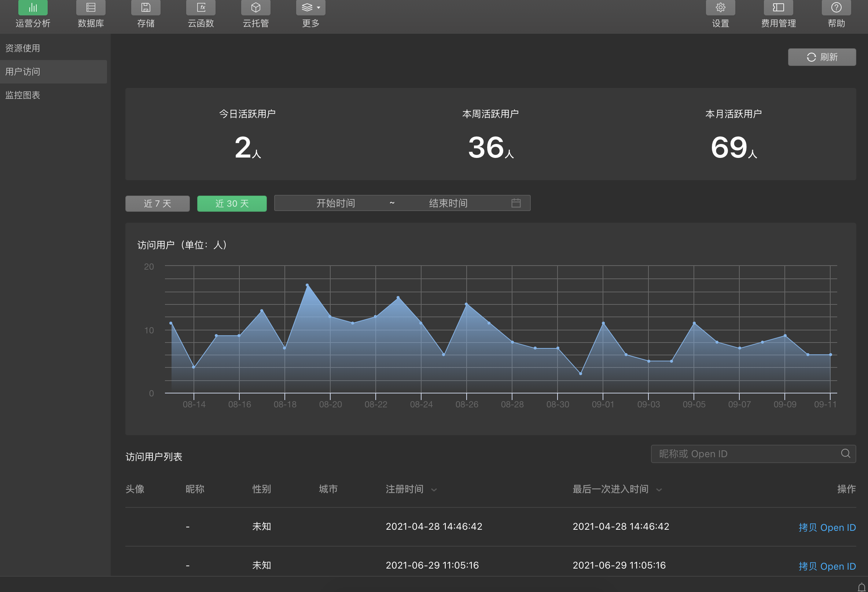Sort by 最后一次进入时间 column arrow

point(659,490)
